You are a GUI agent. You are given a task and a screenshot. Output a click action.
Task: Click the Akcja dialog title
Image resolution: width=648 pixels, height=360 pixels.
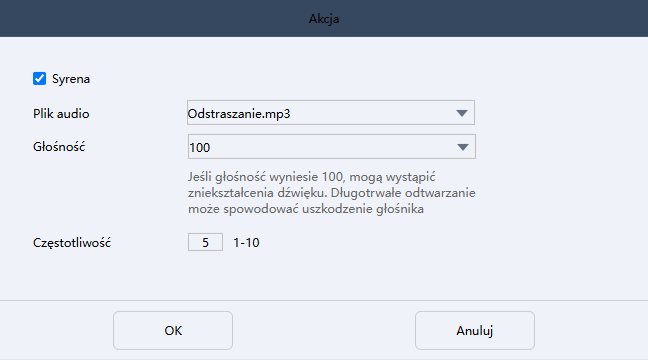click(324, 19)
